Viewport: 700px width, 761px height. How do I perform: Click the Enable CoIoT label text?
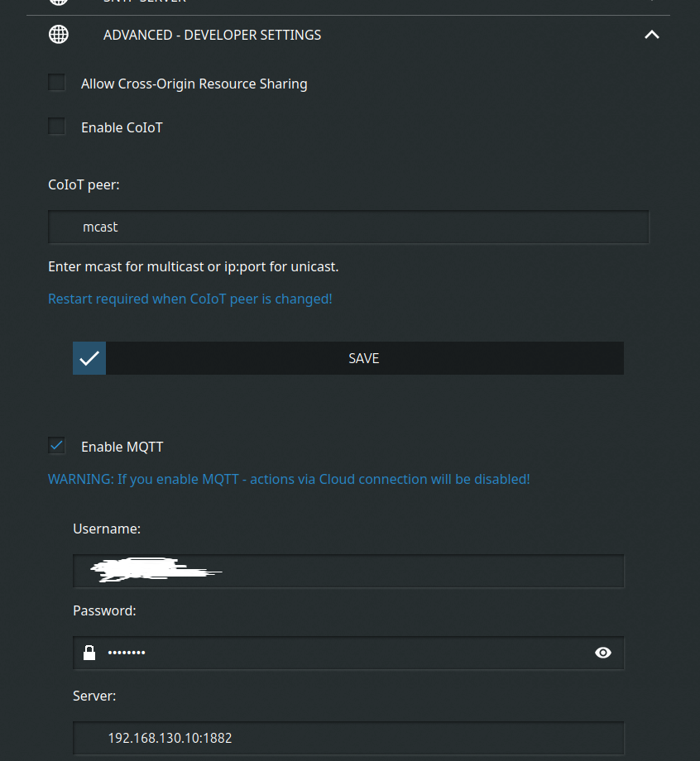click(122, 127)
